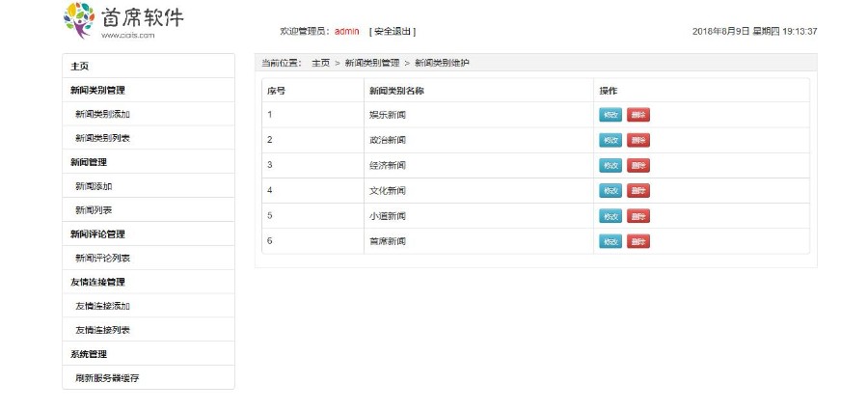
Task: Delete the 娱乐新闻 category
Action: pyautogui.click(x=638, y=115)
